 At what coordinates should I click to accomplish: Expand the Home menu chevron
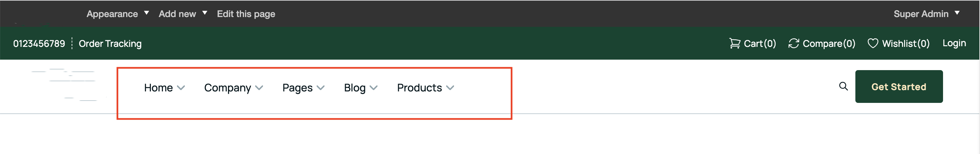[x=181, y=88]
